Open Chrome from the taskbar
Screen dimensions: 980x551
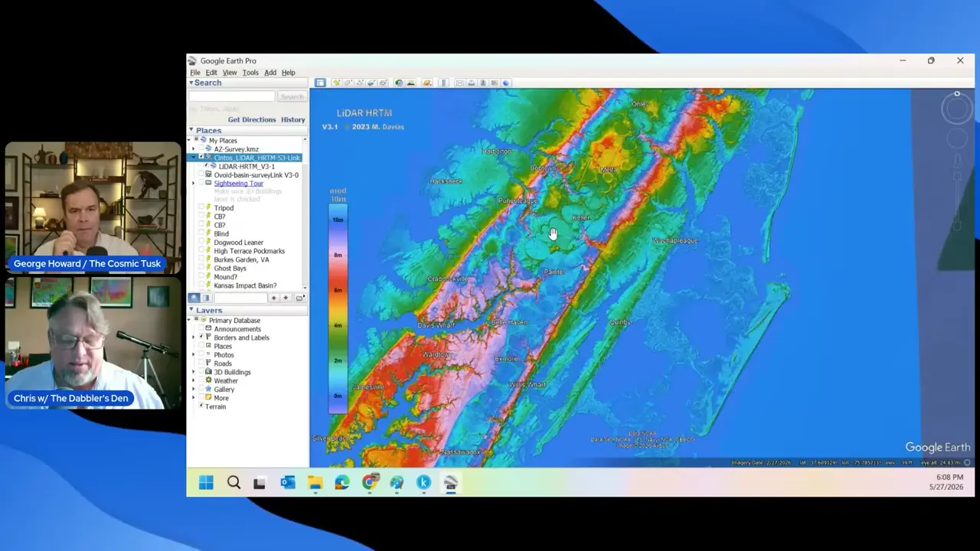[370, 482]
